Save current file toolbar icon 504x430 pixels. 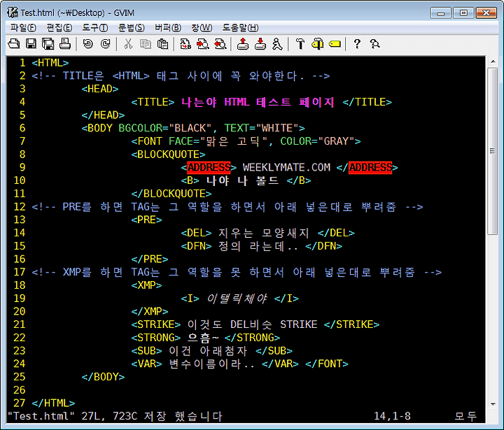(31, 43)
